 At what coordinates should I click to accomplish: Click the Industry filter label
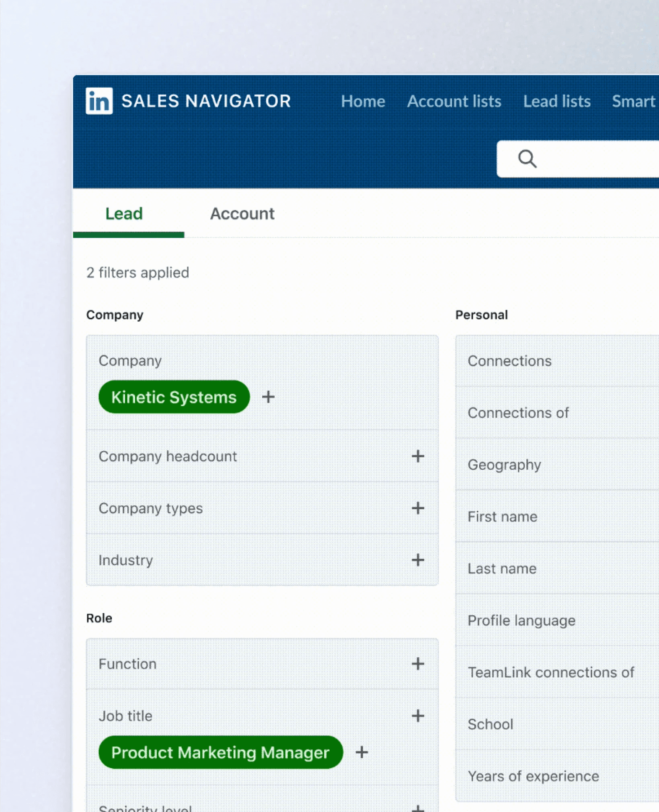click(126, 560)
